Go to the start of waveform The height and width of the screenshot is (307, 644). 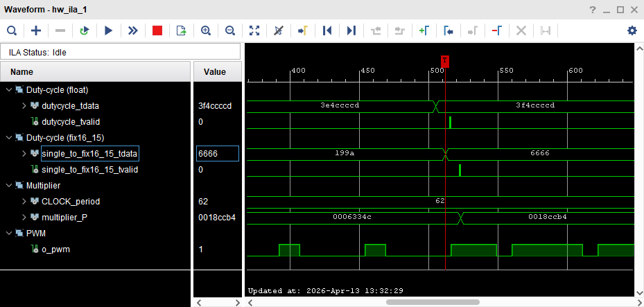327,30
